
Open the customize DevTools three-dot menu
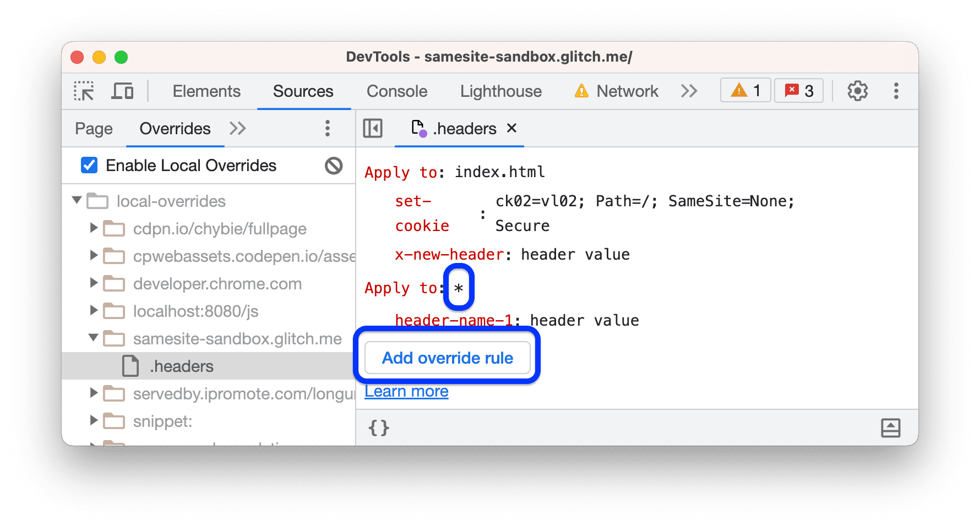[x=896, y=91]
